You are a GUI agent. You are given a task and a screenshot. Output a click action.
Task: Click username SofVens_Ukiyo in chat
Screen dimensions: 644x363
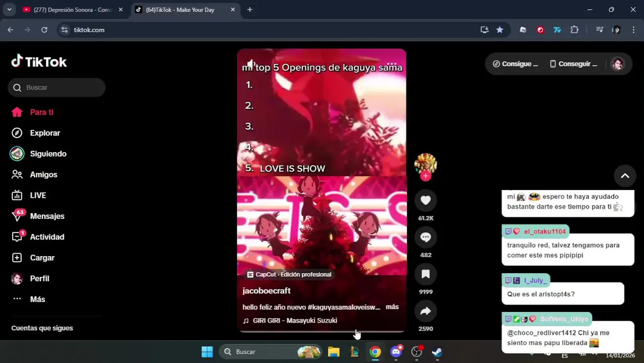(564, 319)
